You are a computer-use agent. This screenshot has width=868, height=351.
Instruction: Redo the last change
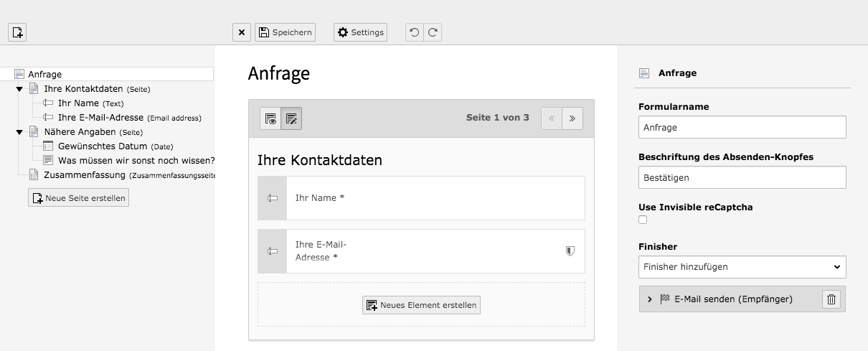click(x=432, y=32)
